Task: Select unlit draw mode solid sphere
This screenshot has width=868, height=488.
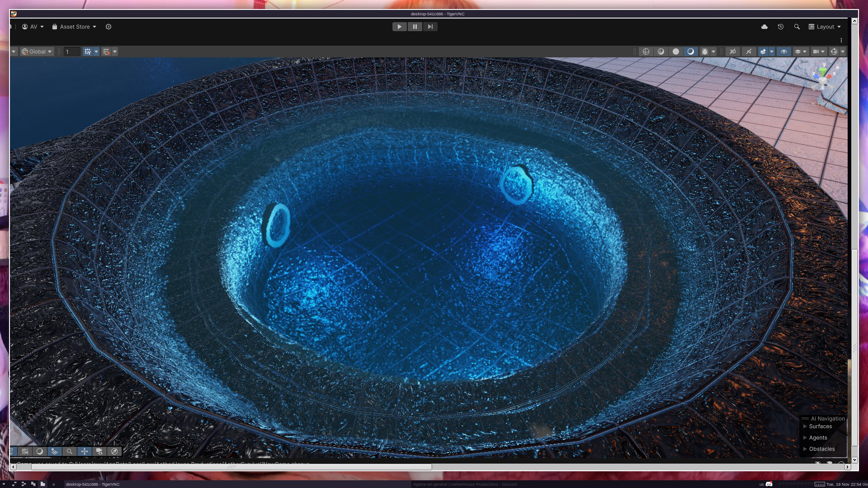Action: [x=675, y=52]
